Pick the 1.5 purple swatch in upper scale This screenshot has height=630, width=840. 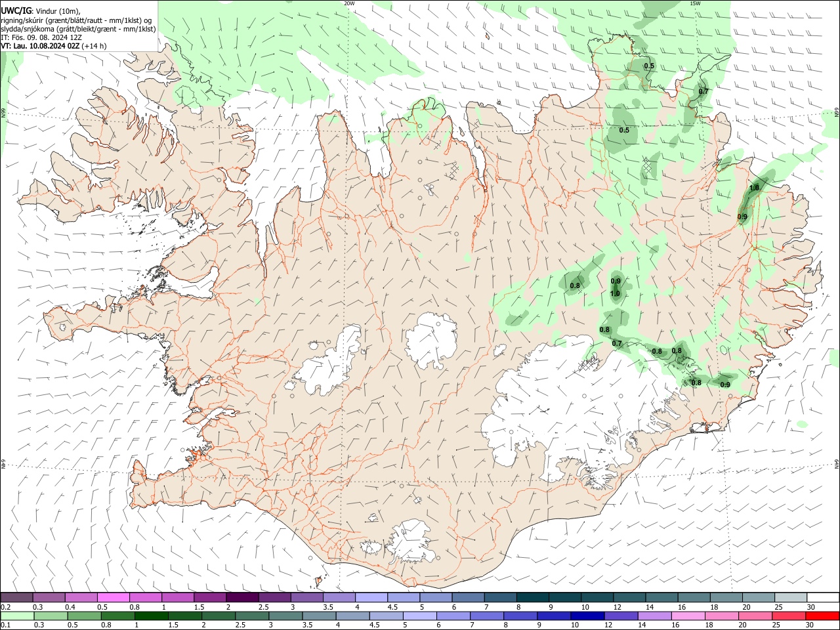[210, 597]
